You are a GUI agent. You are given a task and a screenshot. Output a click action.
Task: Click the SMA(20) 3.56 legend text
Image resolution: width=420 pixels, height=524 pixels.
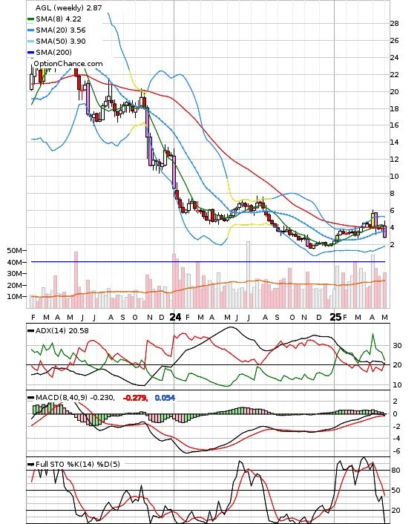click(x=61, y=30)
